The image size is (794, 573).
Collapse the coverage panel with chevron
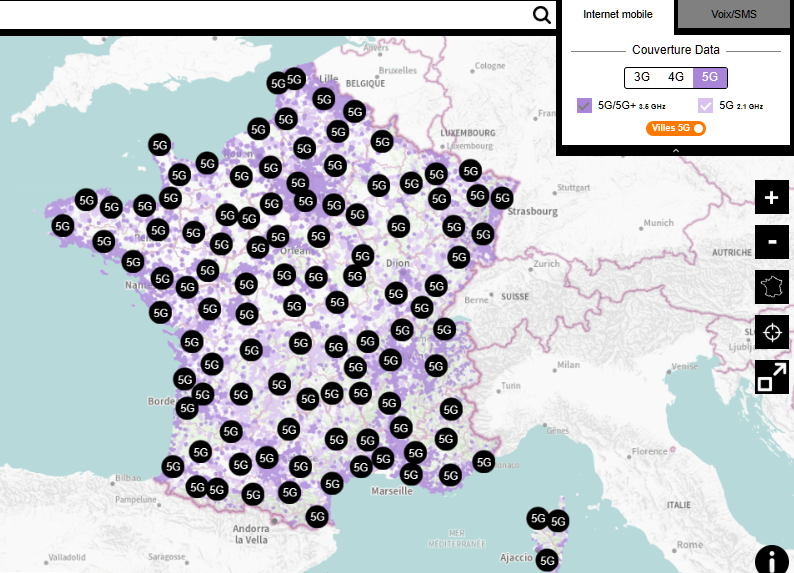point(675,151)
